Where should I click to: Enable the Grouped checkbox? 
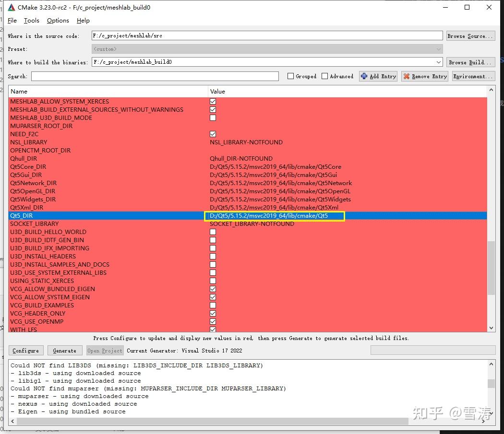point(290,76)
